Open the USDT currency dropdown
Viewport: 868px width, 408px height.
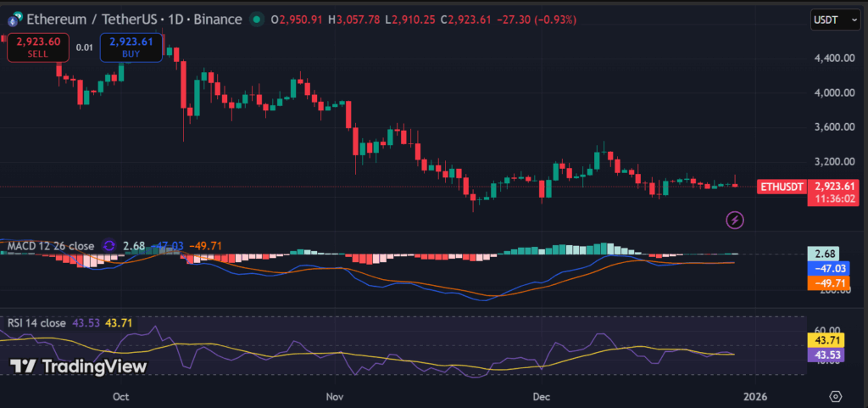(834, 19)
